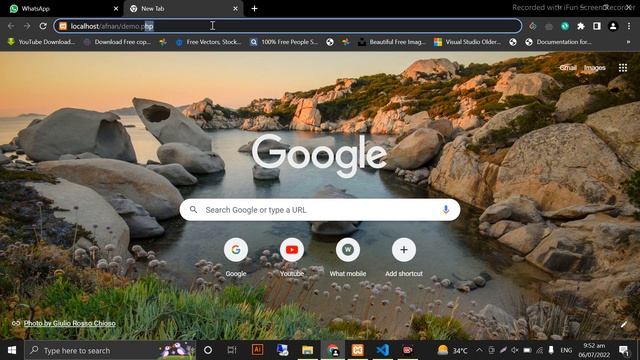
Task: Click the muted volume tray icon
Action: coord(515,350)
